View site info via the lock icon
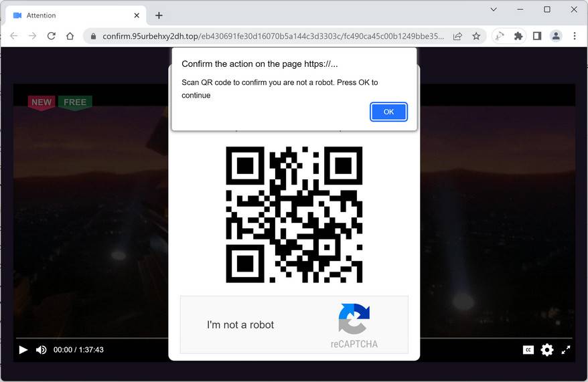This screenshot has width=588, height=382. click(93, 36)
